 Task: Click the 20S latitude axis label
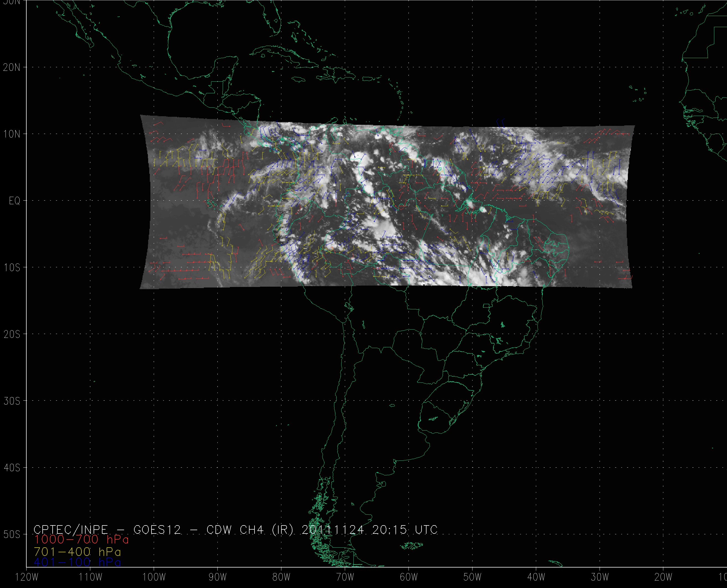click(12, 334)
